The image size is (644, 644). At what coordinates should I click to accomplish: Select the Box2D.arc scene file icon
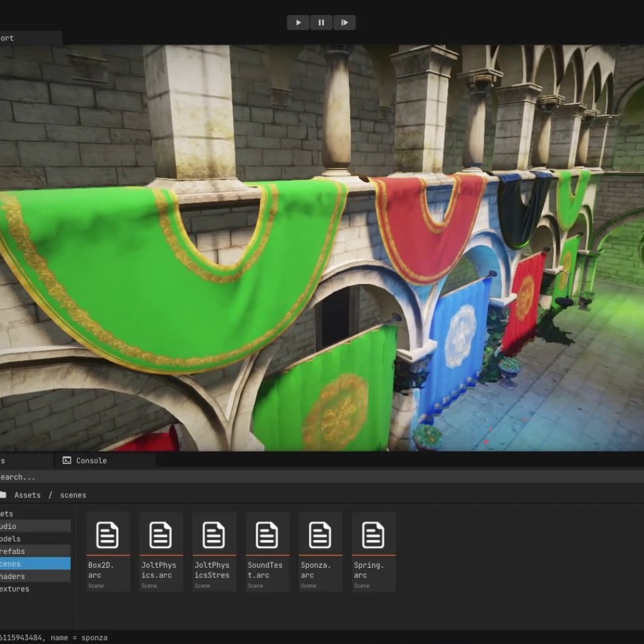tap(108, 535)
